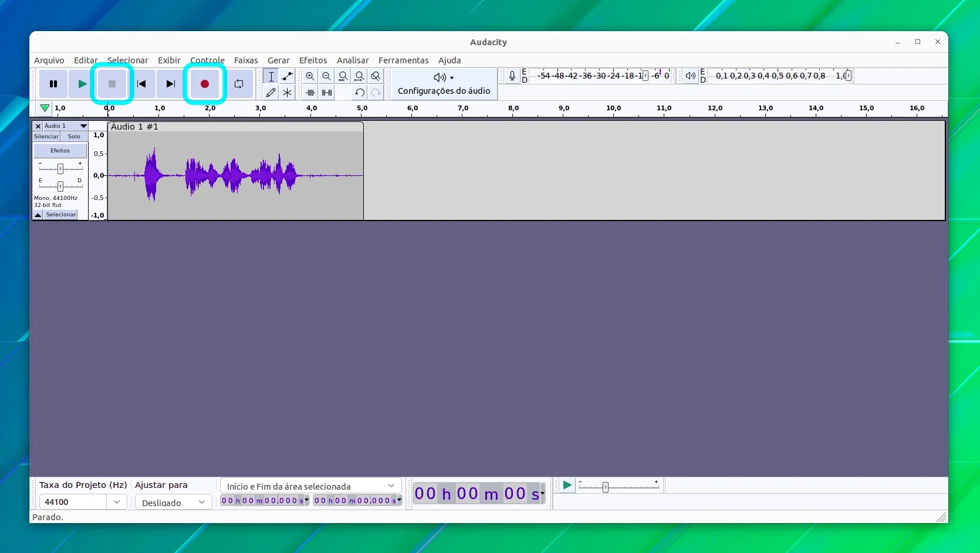Toggle Solo on Audio 1 track

click(74, 137)
